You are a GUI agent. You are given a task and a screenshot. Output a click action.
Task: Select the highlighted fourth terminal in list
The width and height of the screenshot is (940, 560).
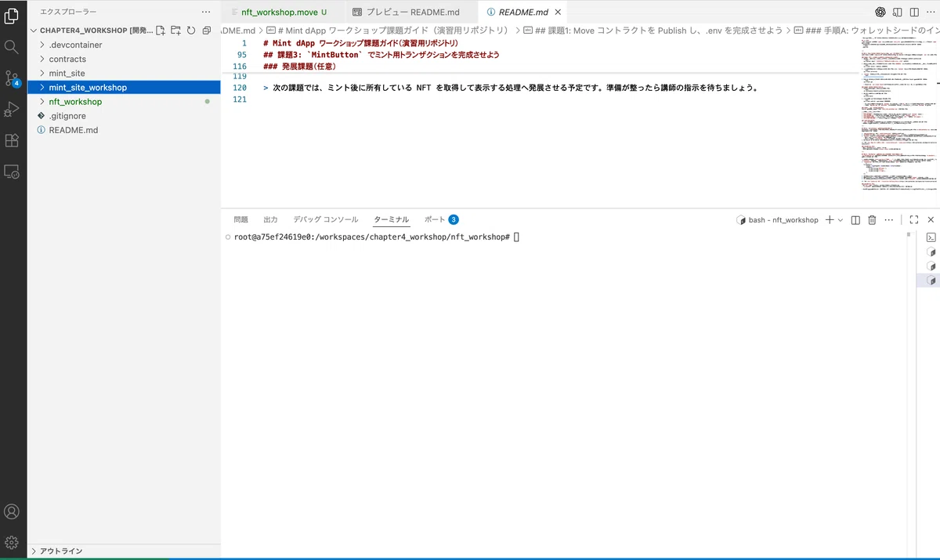(931, 280)
